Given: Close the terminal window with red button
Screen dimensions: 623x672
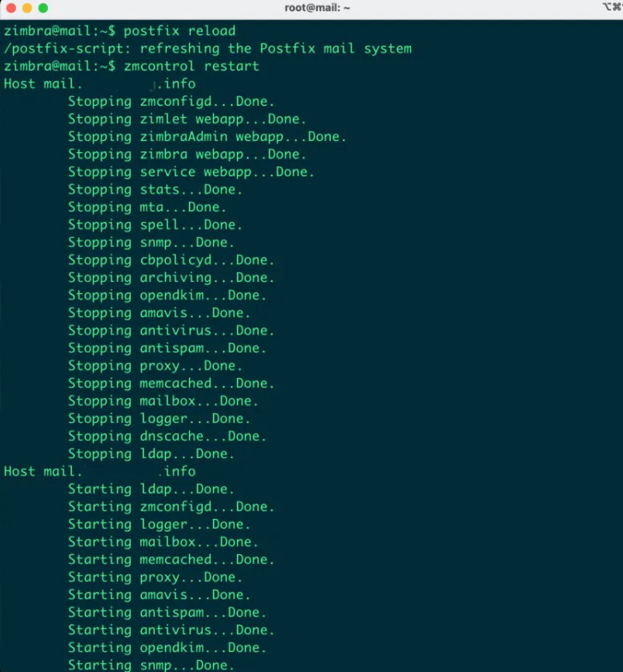Looking at the screenshot, I should point(10,8).
